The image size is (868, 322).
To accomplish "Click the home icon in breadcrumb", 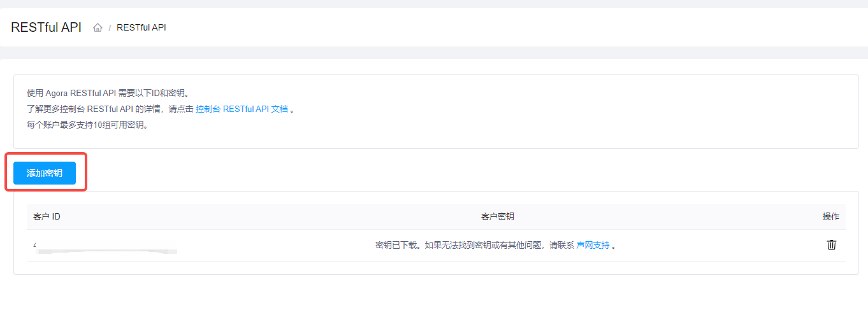I will coord(98,27).
